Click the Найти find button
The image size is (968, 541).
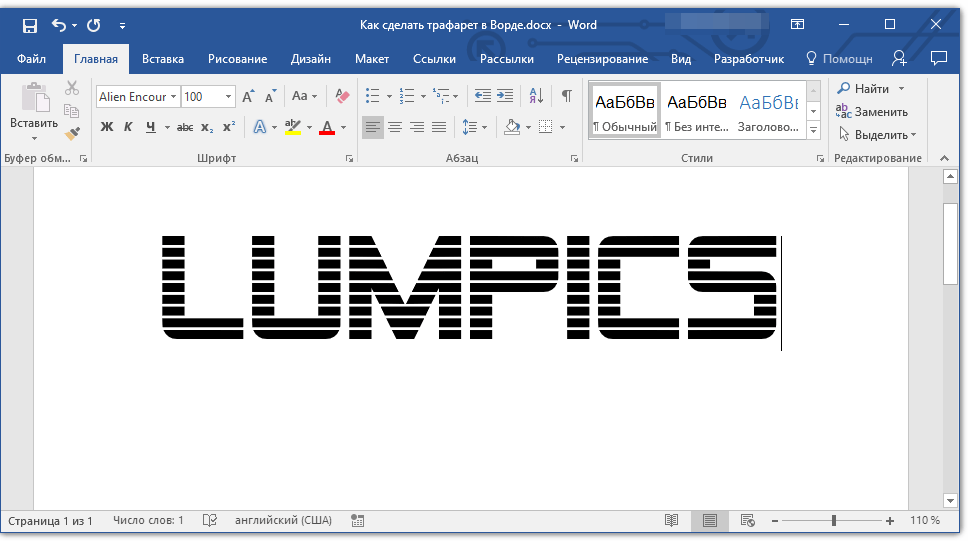point(864,89)
